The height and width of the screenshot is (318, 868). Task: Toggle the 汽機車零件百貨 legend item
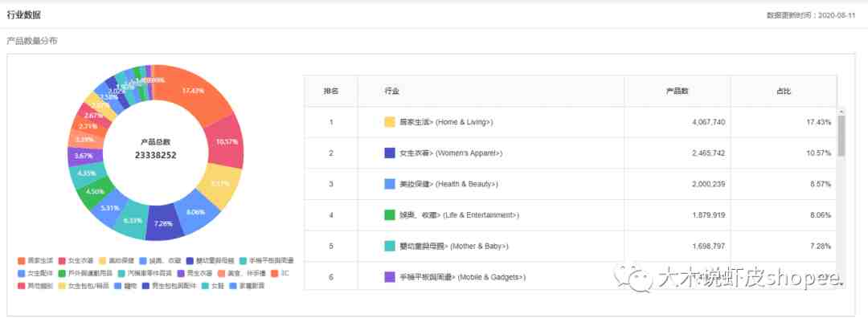145,273
